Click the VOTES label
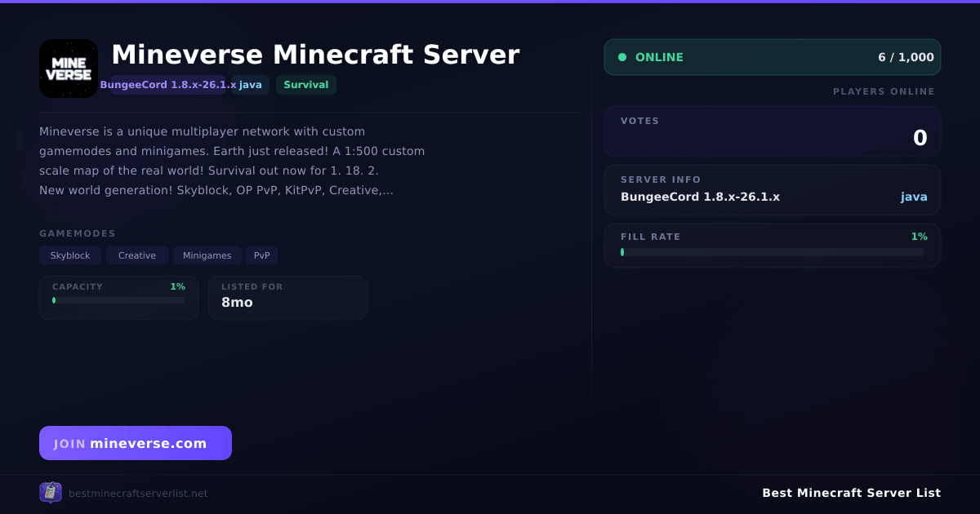The image size is (980, 514). (639, 121)
